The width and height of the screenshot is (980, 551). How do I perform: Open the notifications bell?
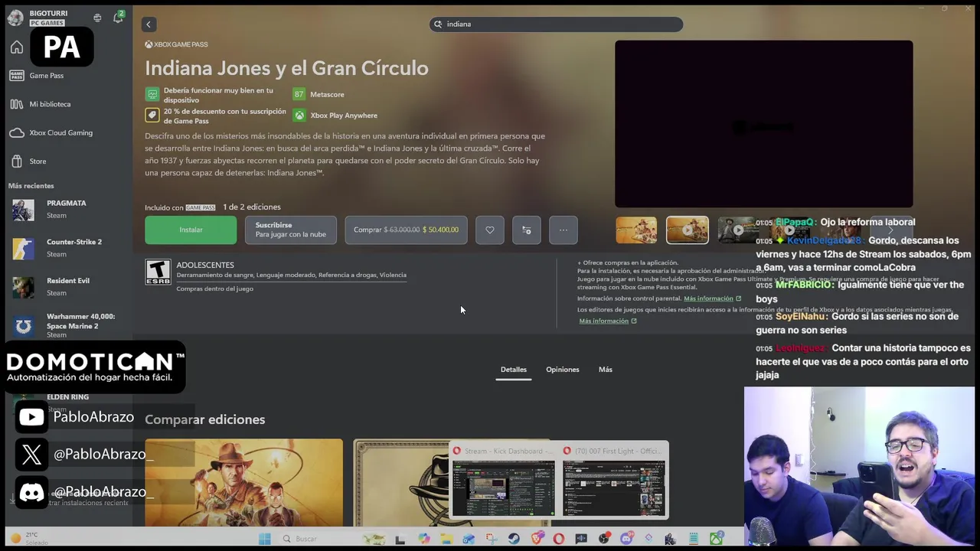118,17
